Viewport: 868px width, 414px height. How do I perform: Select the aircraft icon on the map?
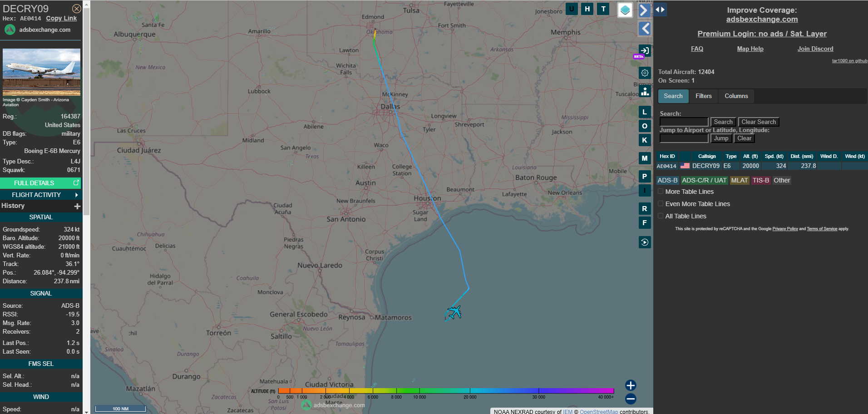(x=454, y=312)
